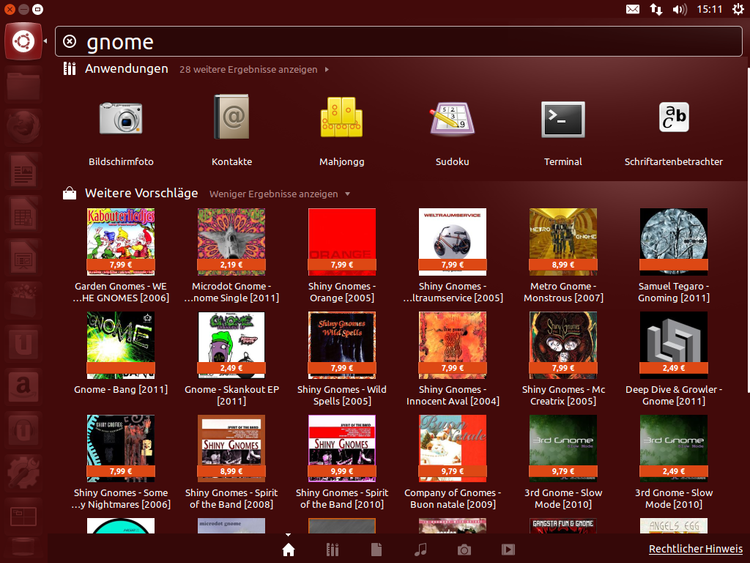
Task: Launch the Terminal application
Action: pos(562,120)
